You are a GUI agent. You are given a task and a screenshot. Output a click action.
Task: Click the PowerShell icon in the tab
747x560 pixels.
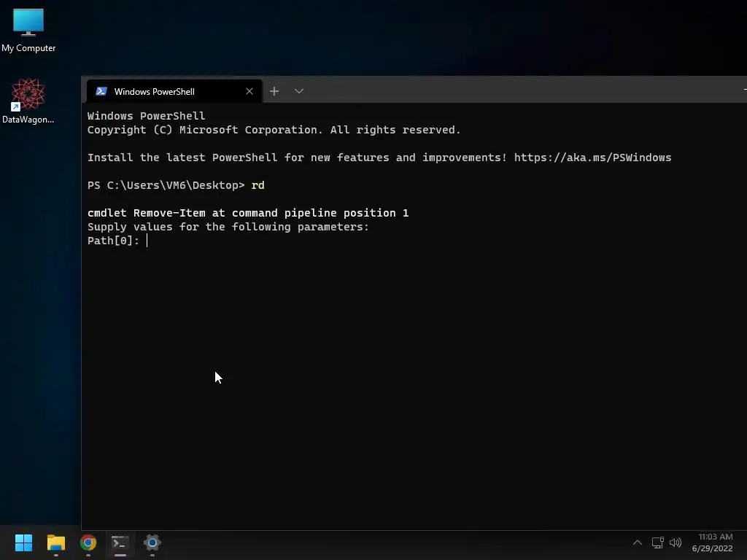click(101, 91)
